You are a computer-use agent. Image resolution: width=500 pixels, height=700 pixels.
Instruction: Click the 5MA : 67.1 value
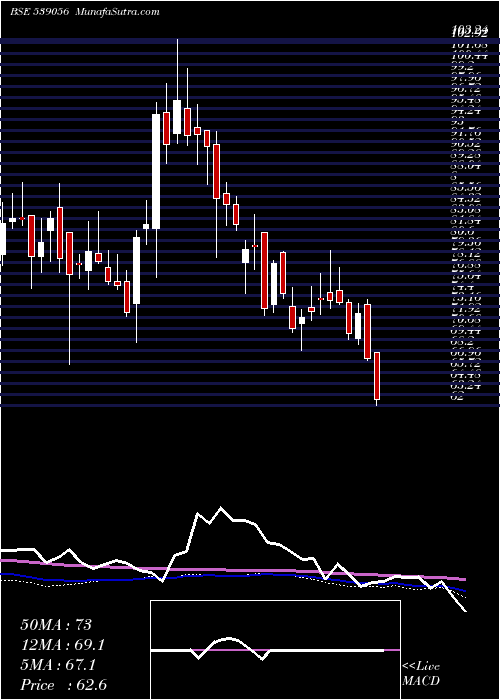[58, 665]
